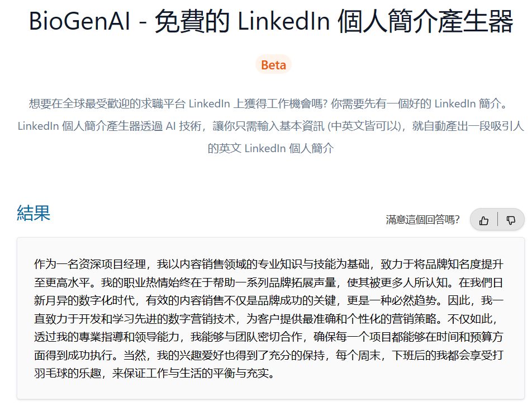
Task: Click the divider between thumbs up and down
Action: click(497, 219)
